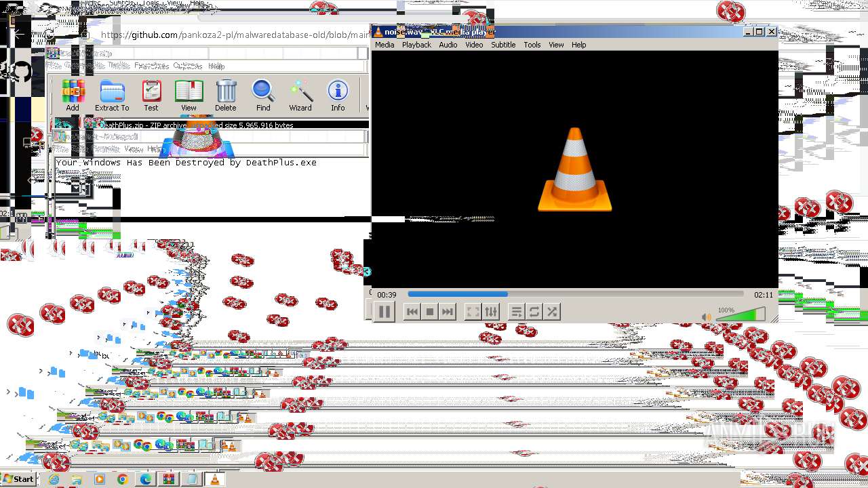868x488 pixels.
Task: Click the Add icon in WinRAR toolbar
Action: pyautogui.click(x=73, y=96)
